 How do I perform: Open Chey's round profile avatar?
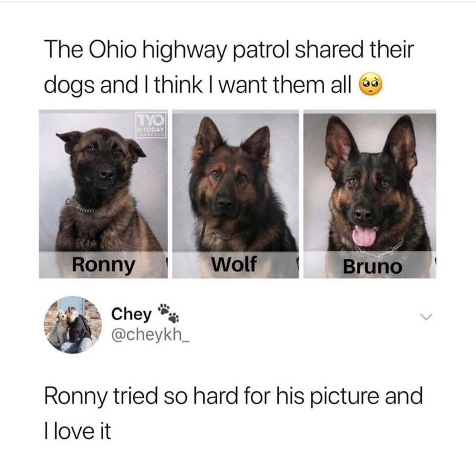point(73,325)
